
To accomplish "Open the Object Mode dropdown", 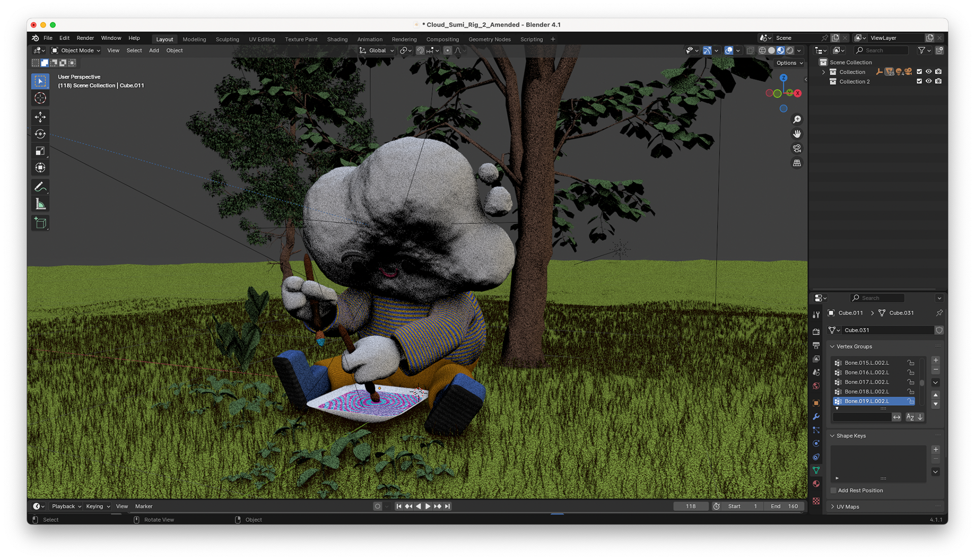I will tap(76, 50).
